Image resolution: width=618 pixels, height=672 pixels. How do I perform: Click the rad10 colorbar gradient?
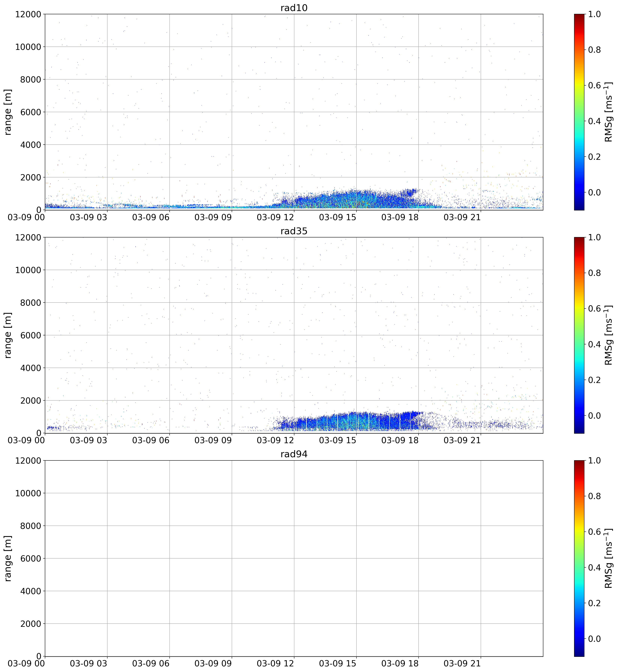[x=579, y=112]
